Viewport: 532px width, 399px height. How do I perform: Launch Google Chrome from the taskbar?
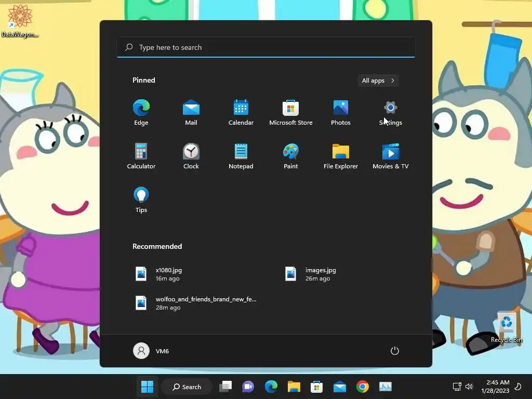(362, 387)
